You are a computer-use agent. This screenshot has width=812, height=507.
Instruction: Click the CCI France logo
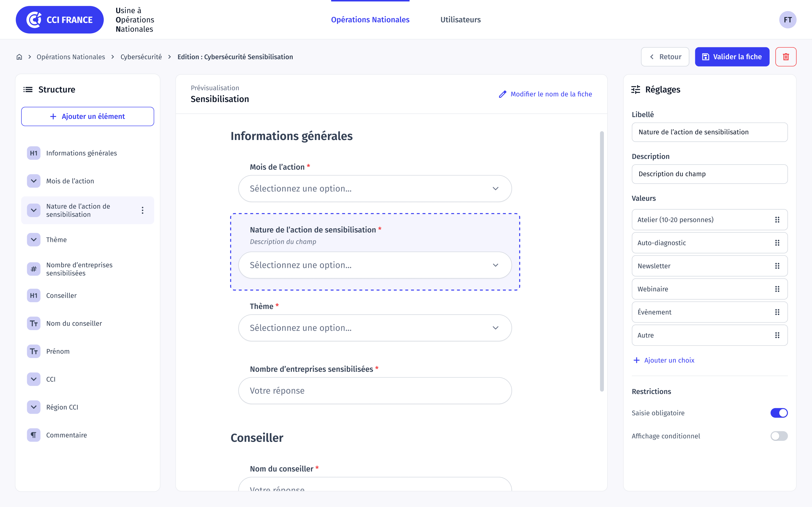60,20
